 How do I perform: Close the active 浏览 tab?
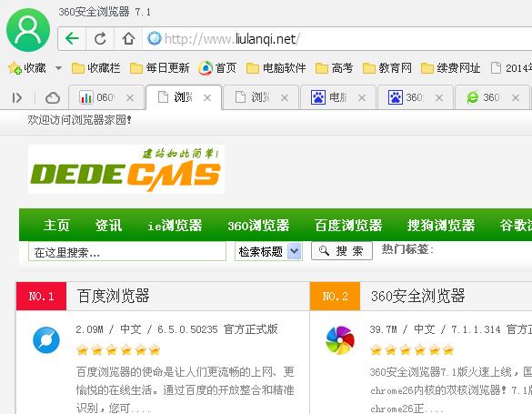[x=207, y=98]
